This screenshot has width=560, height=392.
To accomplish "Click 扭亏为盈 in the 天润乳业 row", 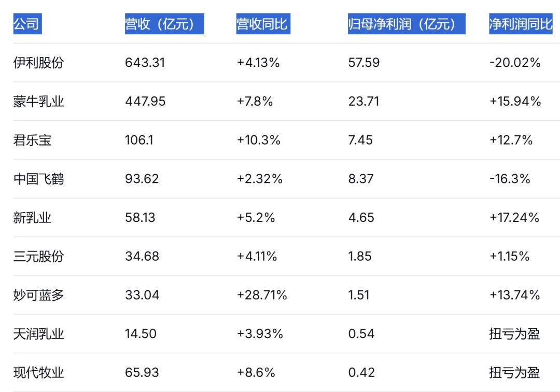I will point(514,334).
